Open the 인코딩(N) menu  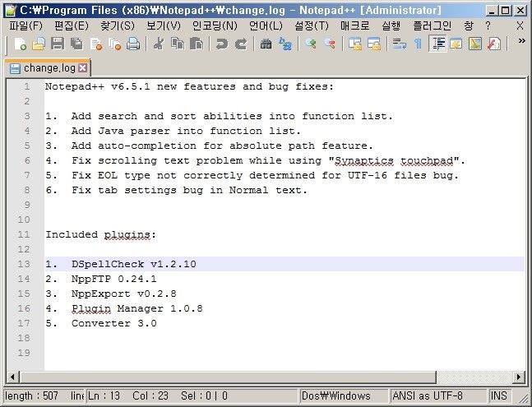pyautogui.click(x=215, y=25)
